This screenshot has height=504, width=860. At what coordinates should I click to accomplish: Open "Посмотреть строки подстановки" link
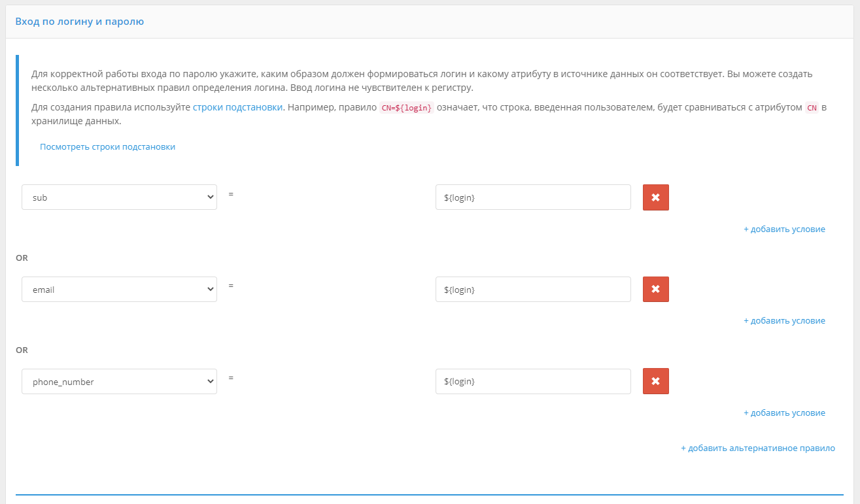[x=107, y=147]
